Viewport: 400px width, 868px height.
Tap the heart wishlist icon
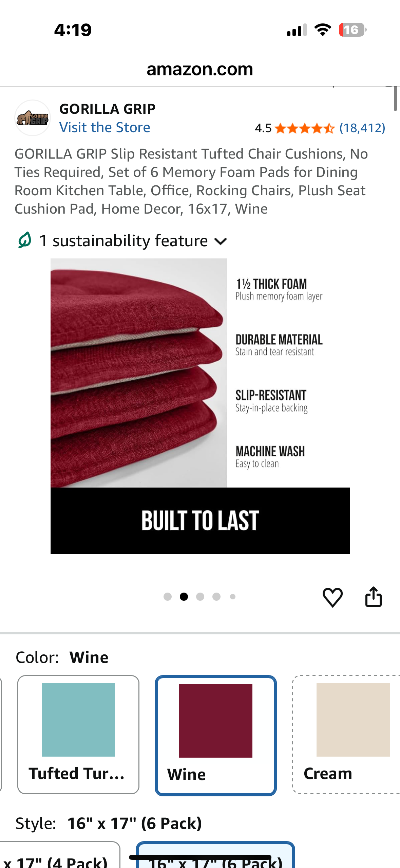[332, 597]
